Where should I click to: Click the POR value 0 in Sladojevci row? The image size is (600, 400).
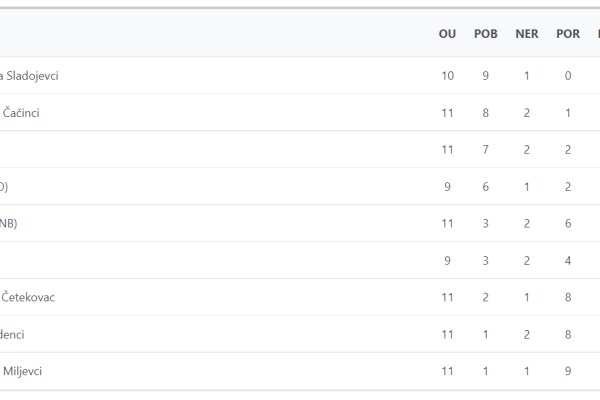(568, 76)
